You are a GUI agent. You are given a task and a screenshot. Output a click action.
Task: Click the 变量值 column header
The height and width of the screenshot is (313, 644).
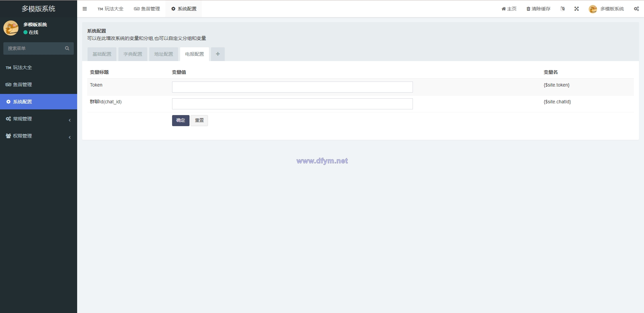[179, 72]
